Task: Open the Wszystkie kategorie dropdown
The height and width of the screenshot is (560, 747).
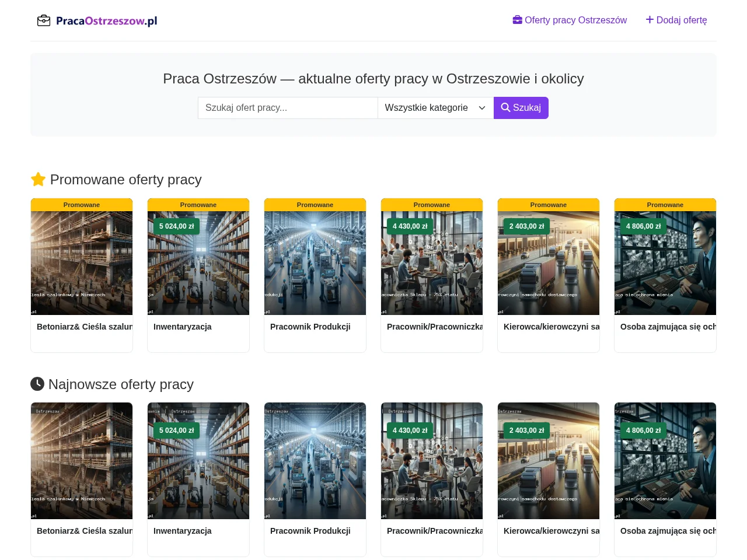Action: (x=435, y=108)
